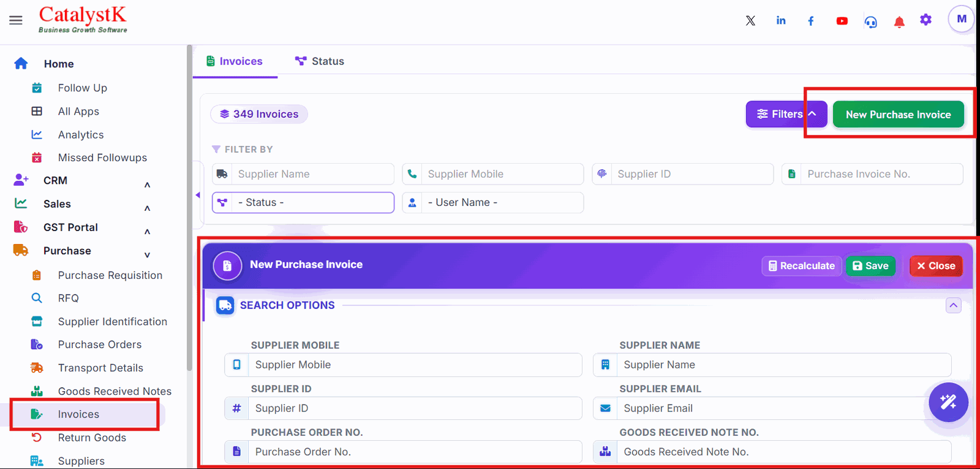
Task: Open the settings gear icon
Action: (925, 20)
